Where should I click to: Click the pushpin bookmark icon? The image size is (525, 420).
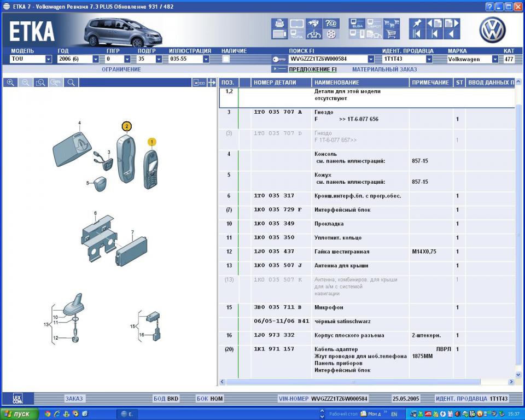coord(417,24)
